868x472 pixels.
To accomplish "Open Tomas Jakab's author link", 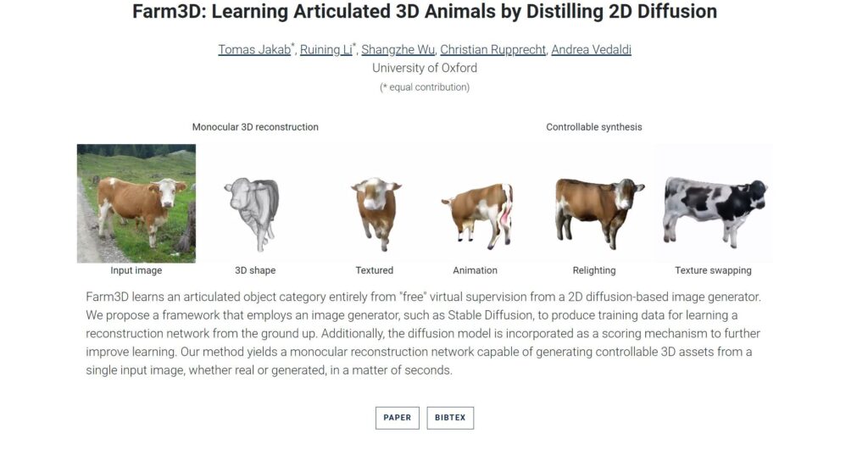I will point(254,49).
